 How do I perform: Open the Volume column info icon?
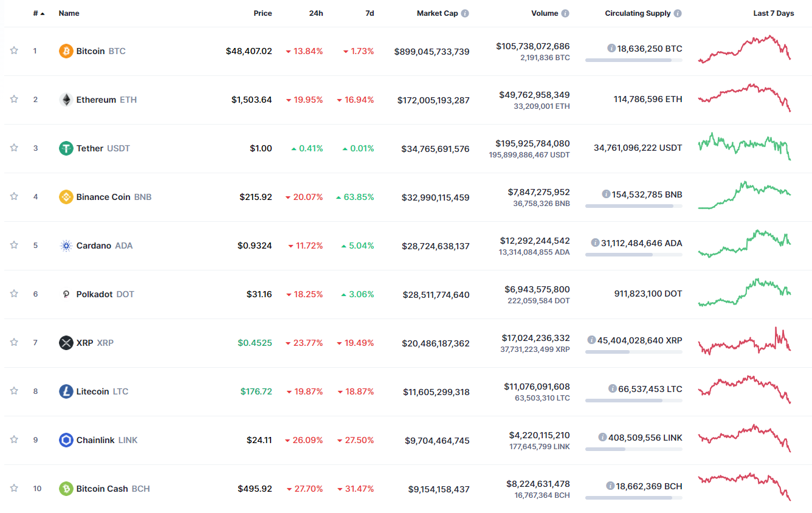[565, 13]
